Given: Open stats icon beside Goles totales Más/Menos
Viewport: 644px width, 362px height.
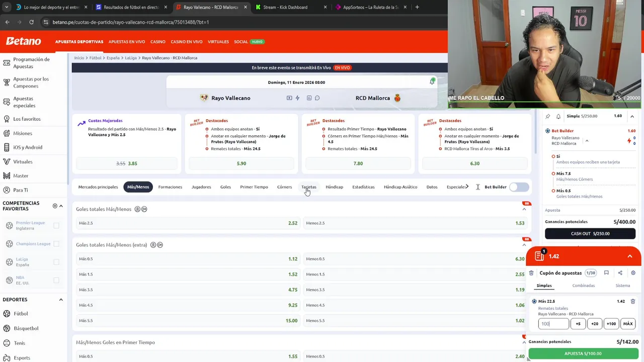Looking at the screenshot, I should [137, 209].
